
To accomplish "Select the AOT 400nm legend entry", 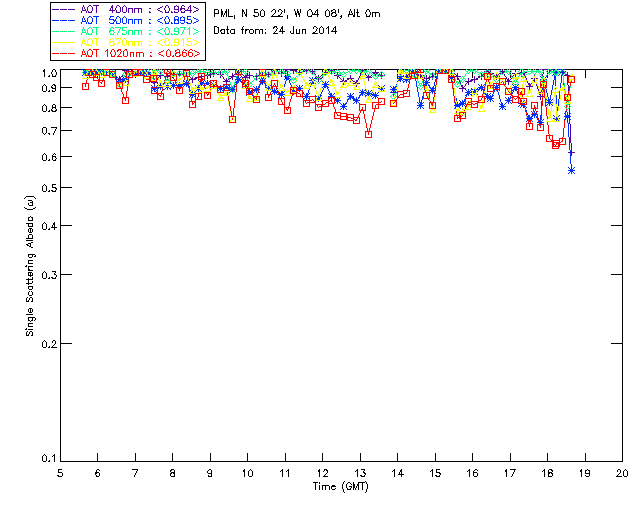I will [127, 9].
